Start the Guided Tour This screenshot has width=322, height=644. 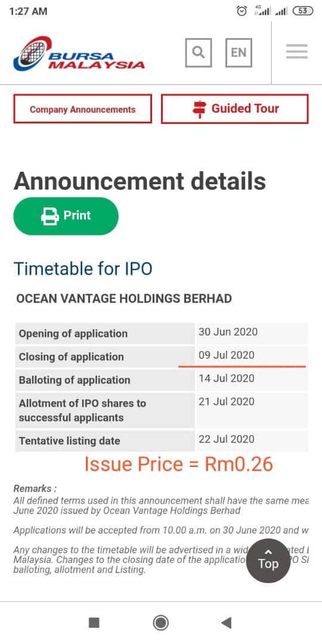click(234, 109)
